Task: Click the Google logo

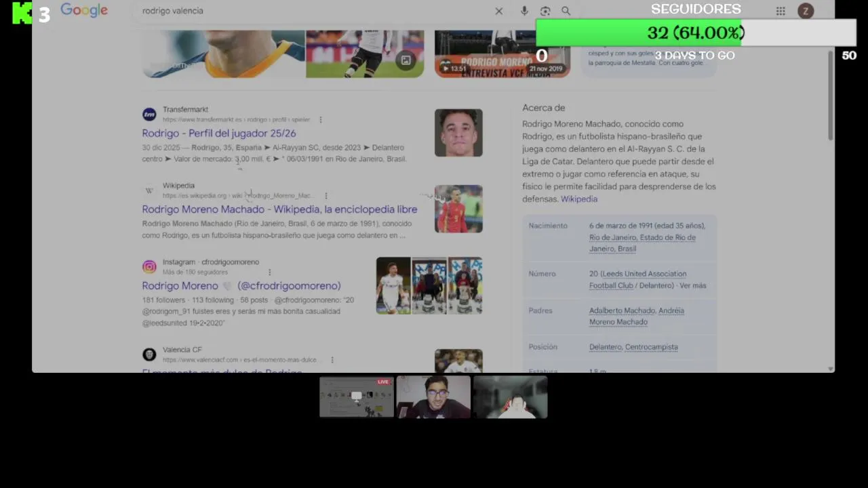Action: click(84, 10)
